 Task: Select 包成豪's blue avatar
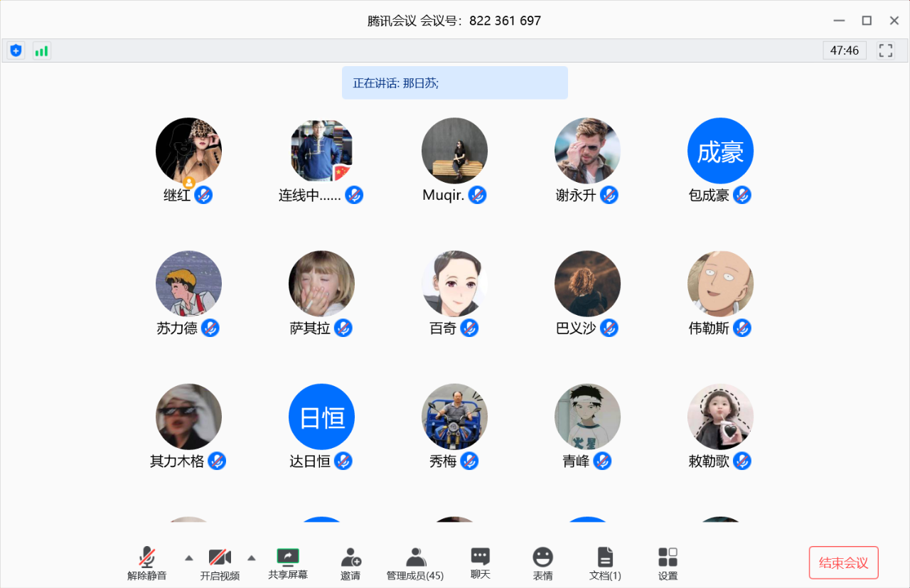[720, 151]
